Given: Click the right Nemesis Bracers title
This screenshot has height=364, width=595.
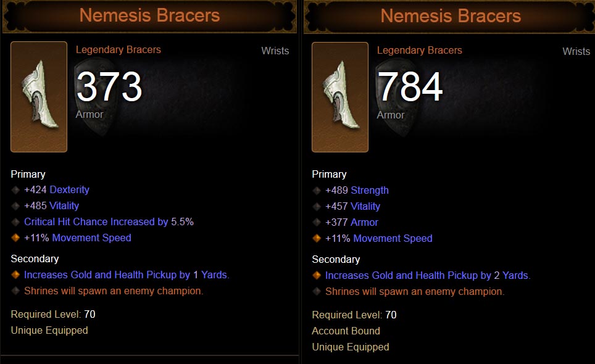Looking at the screenshot, I should coord(451,16).
